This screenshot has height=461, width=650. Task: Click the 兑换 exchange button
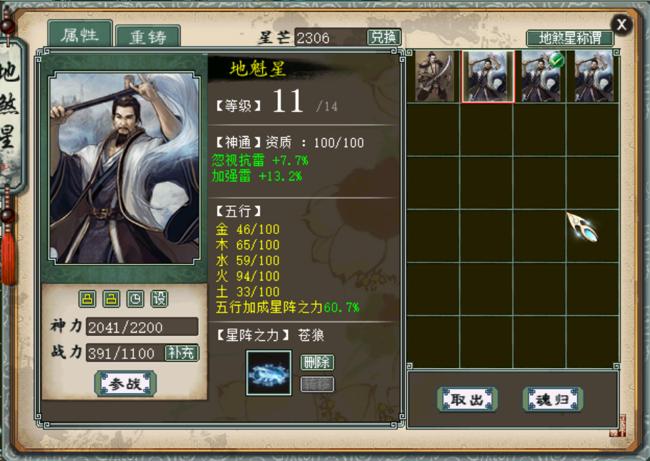click(x=384, y=37)
